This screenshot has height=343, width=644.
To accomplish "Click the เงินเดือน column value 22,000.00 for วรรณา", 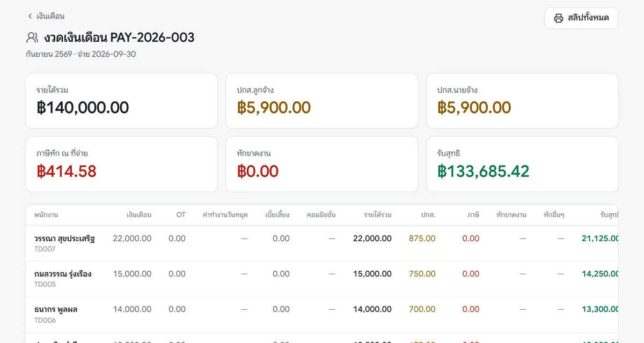I will [x=132, y=238].
